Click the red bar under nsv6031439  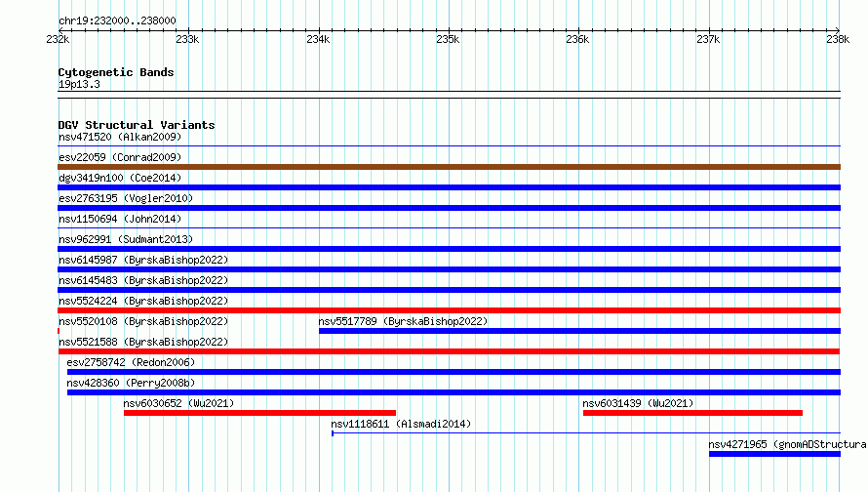[692, 413]
